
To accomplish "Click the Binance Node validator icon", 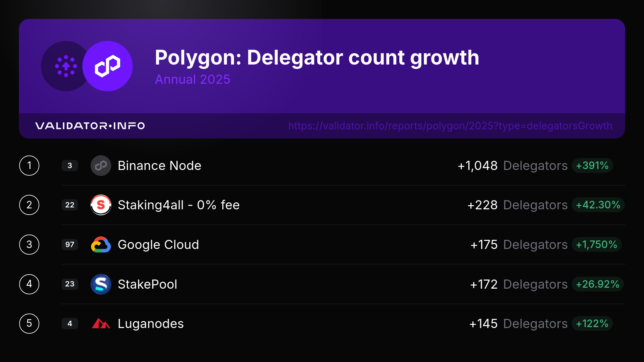I will click(x=101, y=166).
